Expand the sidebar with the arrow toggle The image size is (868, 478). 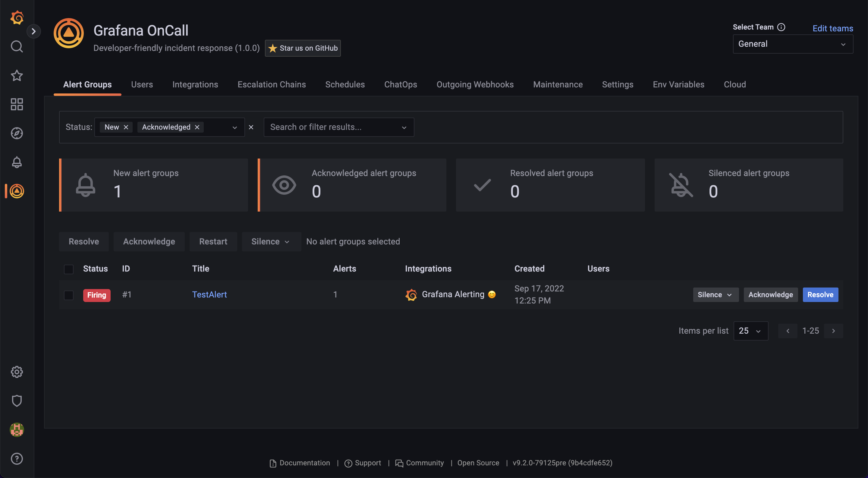[33, 31]
